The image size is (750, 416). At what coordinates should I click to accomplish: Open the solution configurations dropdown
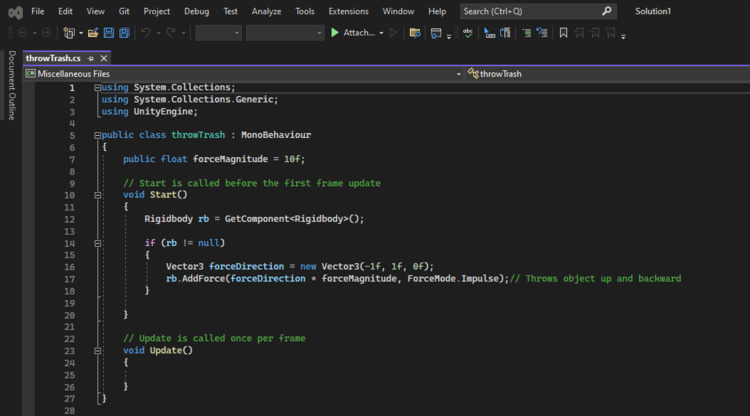point(219,33)
